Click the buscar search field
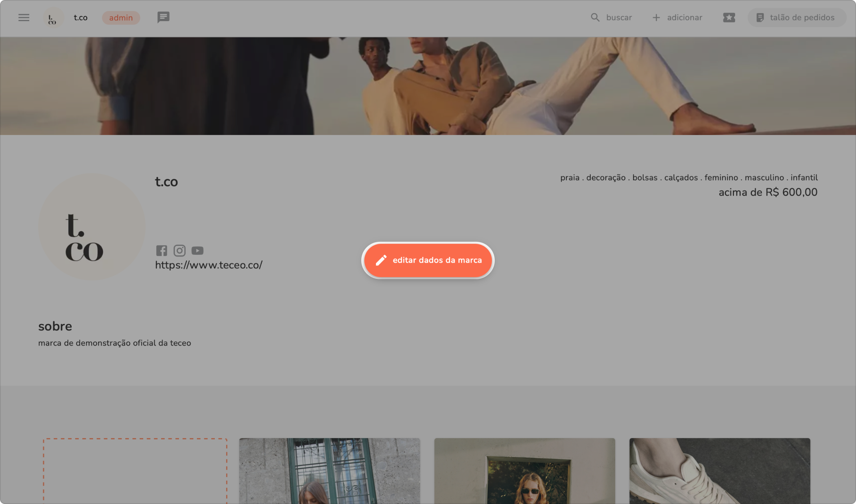This screenshot has height=504, width=856. pyautogui.click(x=618, y=17)
